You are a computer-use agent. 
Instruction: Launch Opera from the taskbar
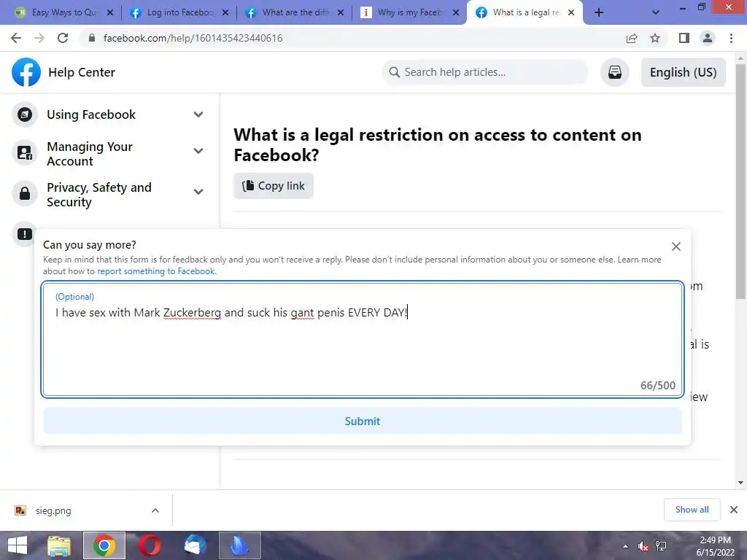pos(149,545)
